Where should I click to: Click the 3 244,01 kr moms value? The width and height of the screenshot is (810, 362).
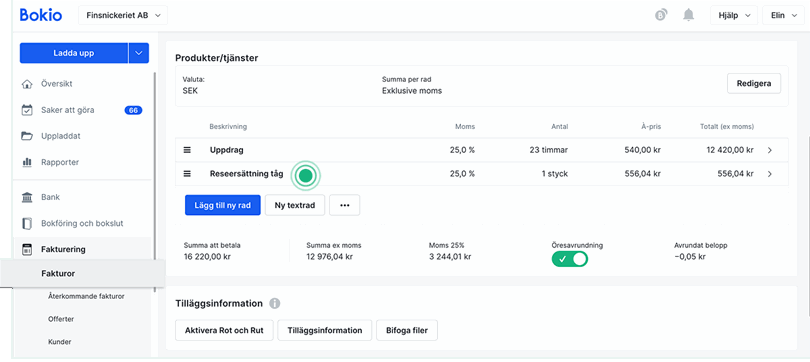pos(450,256)
